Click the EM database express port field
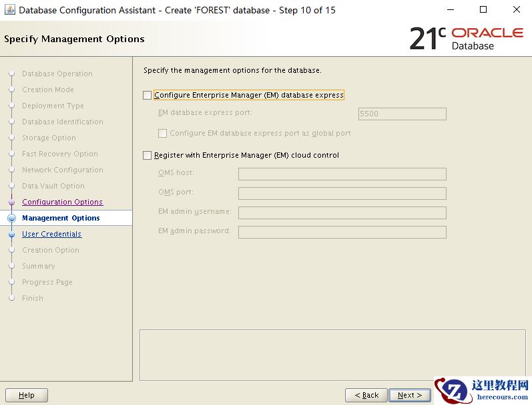Viewport: 532px width, 405px height. coord(402,114)
